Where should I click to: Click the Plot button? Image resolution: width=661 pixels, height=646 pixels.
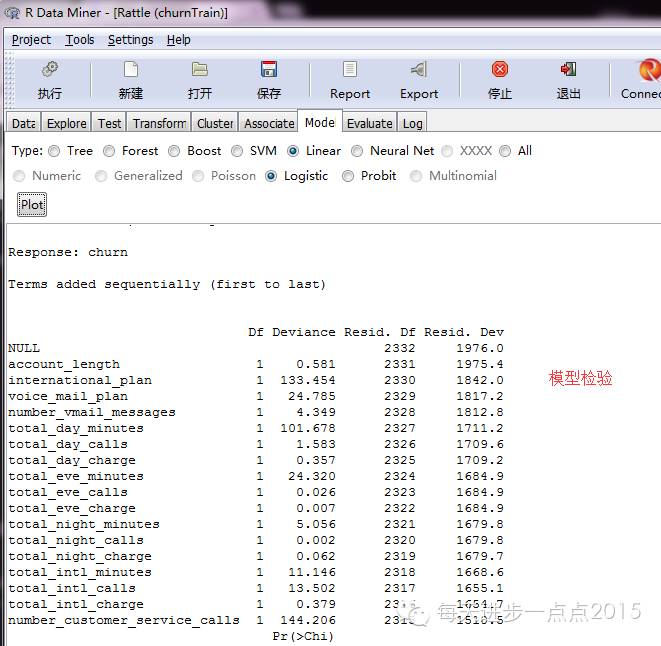tap(32, 205)
